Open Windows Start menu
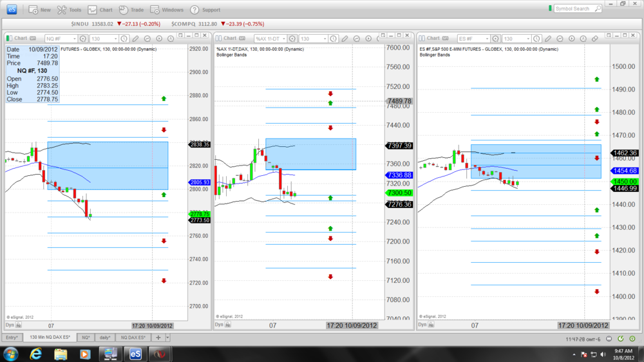 click(x=11, y=354)
